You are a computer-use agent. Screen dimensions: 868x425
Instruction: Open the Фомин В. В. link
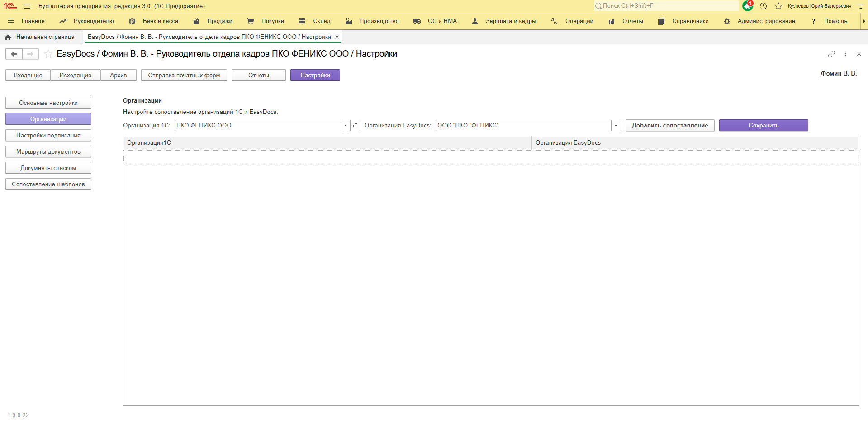(x=839, y=73)
